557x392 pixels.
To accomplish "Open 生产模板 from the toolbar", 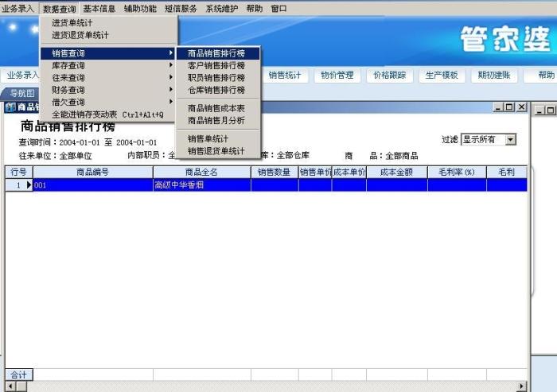I will [442, 76].
